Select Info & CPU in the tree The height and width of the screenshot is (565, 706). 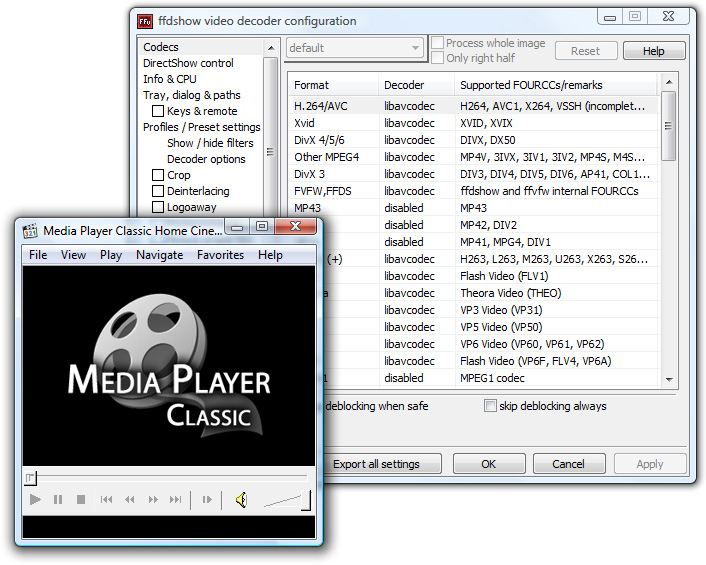[170, 79]
